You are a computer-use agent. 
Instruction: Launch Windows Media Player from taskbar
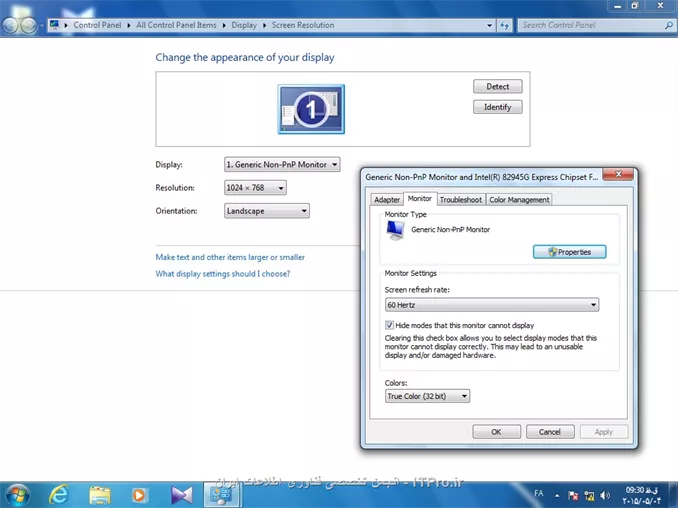[x=139, y=495]
